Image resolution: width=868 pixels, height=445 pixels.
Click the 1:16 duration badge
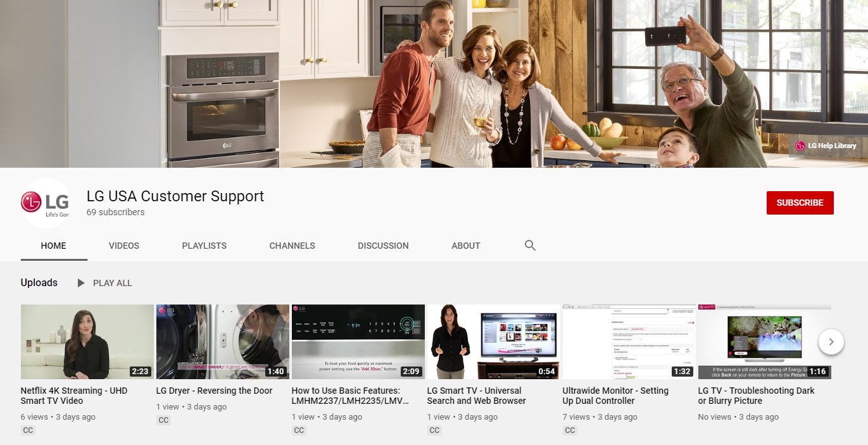tap(817, 372)
